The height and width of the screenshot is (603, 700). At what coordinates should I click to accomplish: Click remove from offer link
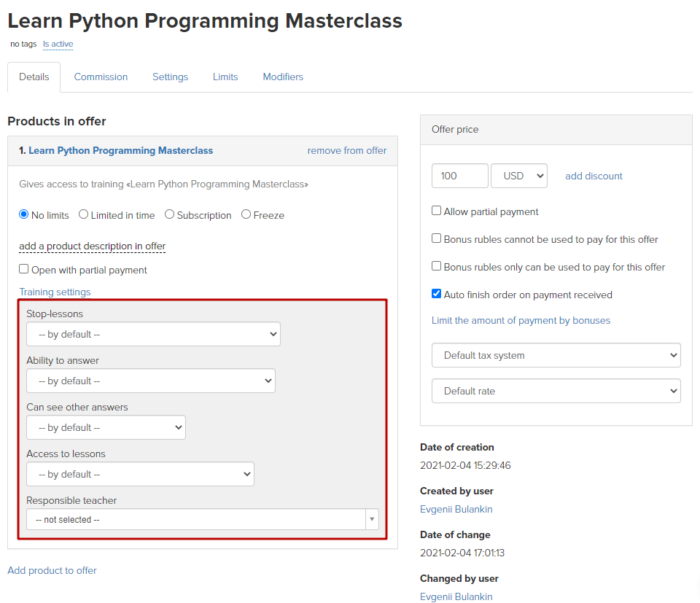[347, 151]
